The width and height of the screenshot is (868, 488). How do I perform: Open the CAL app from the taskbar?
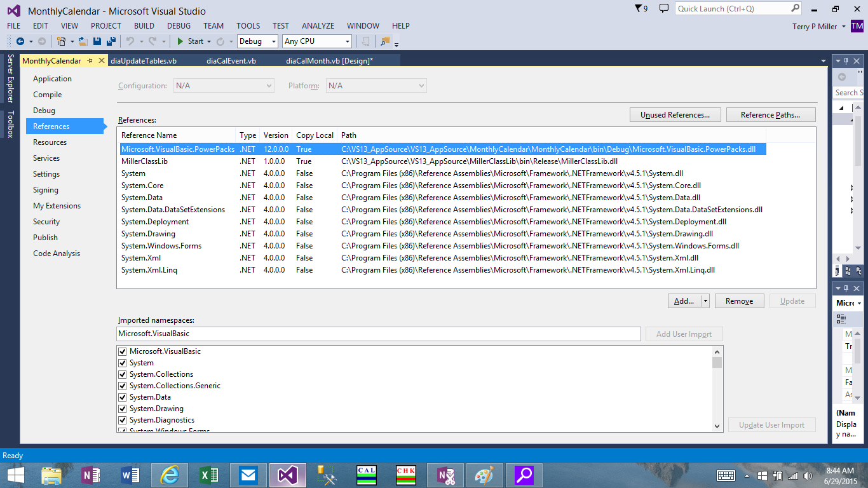coord(367,475)
